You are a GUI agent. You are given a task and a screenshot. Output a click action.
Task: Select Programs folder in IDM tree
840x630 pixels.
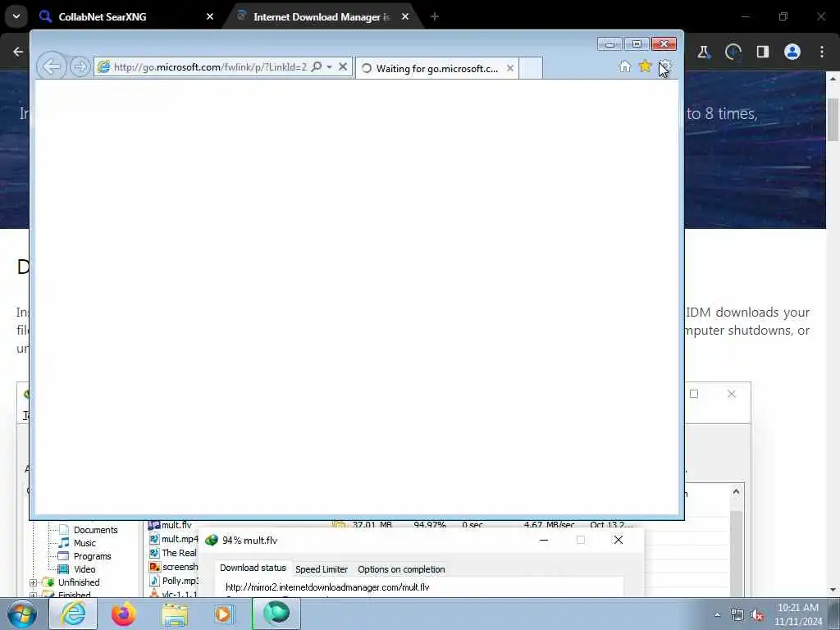point(92,556)
